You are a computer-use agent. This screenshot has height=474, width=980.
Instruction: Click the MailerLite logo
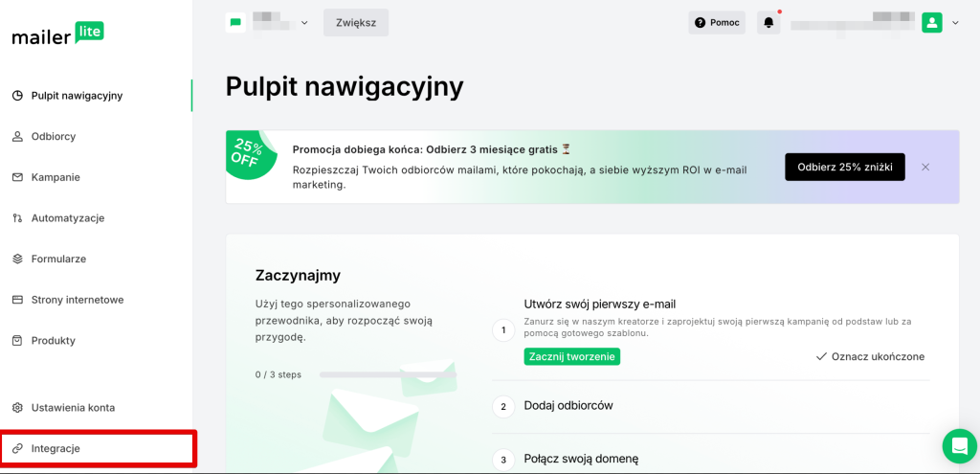pos(57,34)
